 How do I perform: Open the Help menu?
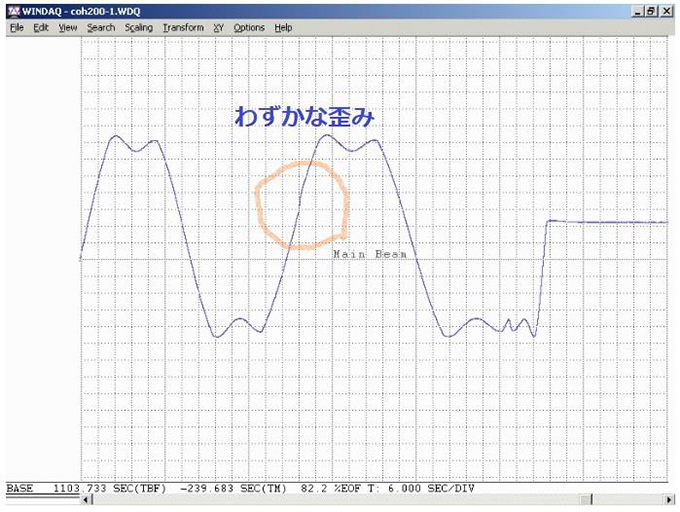(x=283, y=28)
